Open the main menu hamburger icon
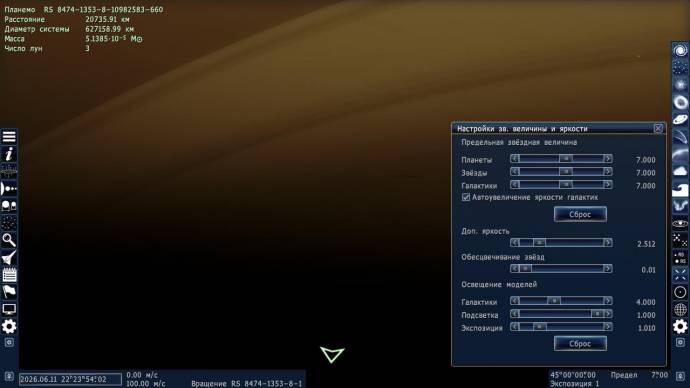Viewport: 690px width, 388px height. click(x=9, y=137)
